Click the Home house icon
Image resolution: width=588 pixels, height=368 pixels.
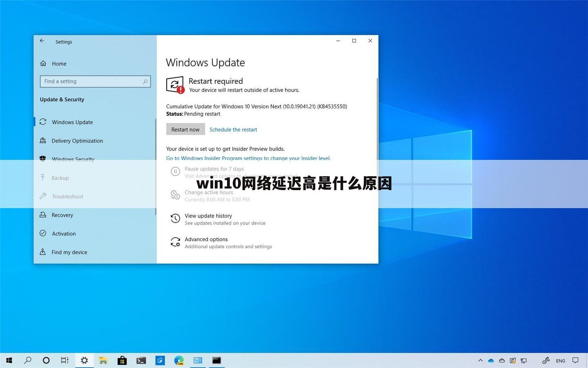coord(43,63)
